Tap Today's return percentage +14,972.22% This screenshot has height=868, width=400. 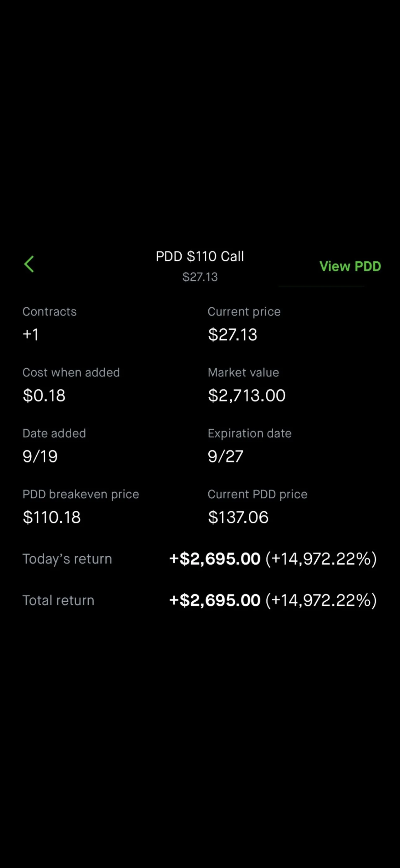[x=321, y=559]
